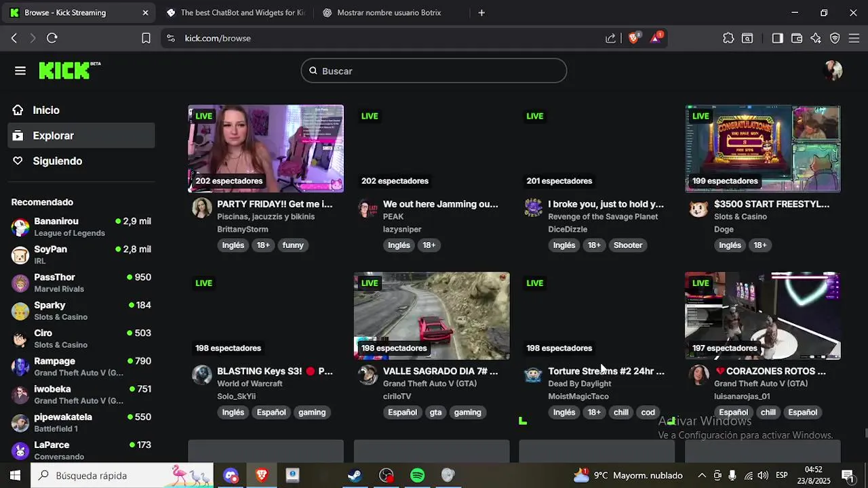The width and height of the screenshot is (868, 488).
Task: Open recommended channel LaParce
Action: [81, 450]
